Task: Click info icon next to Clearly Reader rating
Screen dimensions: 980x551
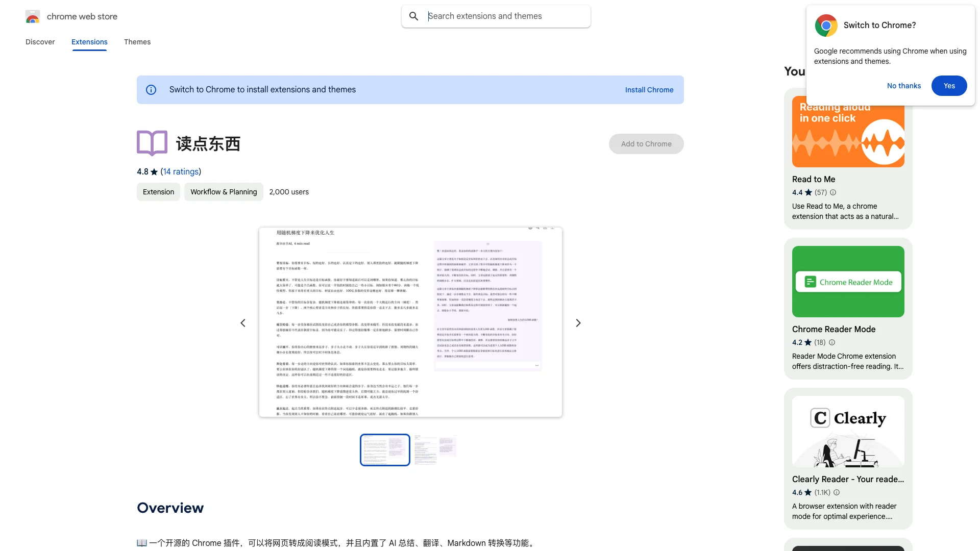Action: [x=837, y=492]
